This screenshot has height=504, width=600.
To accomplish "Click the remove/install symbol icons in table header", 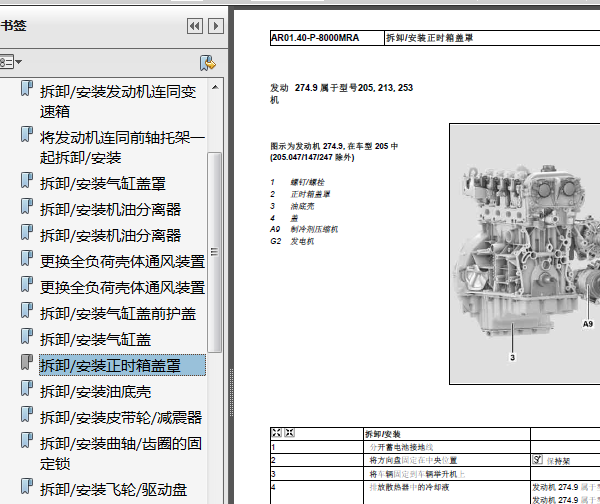I will tap(283, 433).
